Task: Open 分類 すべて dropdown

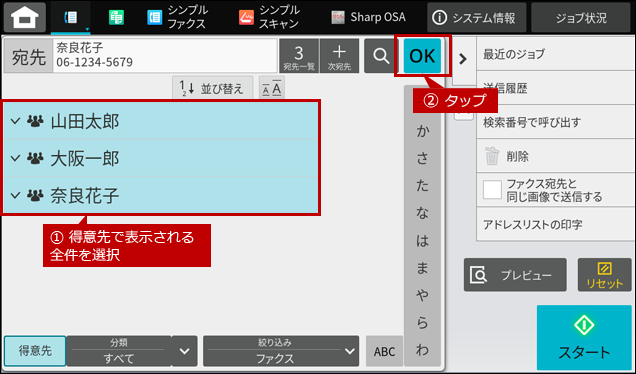Action: coord(118,351)
